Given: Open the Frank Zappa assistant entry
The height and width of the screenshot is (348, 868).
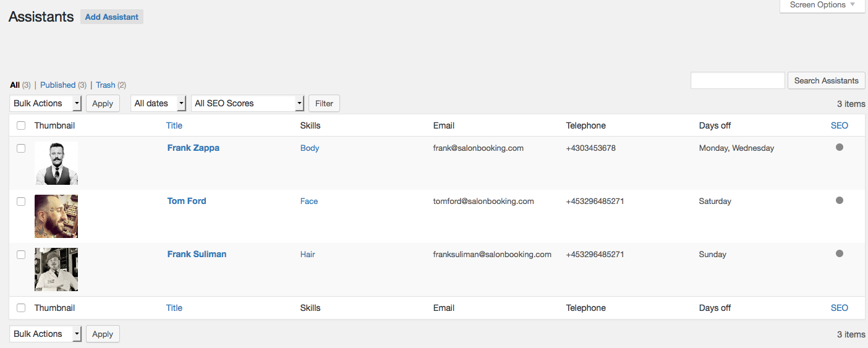Looking at the screenshot, I should (194, 148).
